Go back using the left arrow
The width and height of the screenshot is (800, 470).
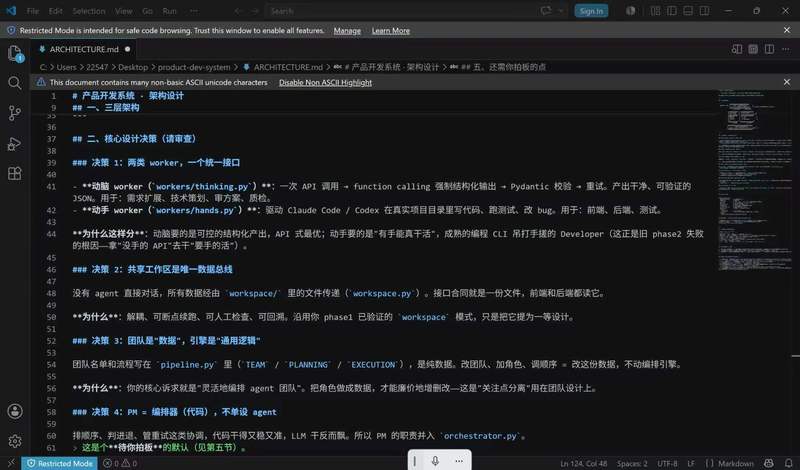point(238,11)
